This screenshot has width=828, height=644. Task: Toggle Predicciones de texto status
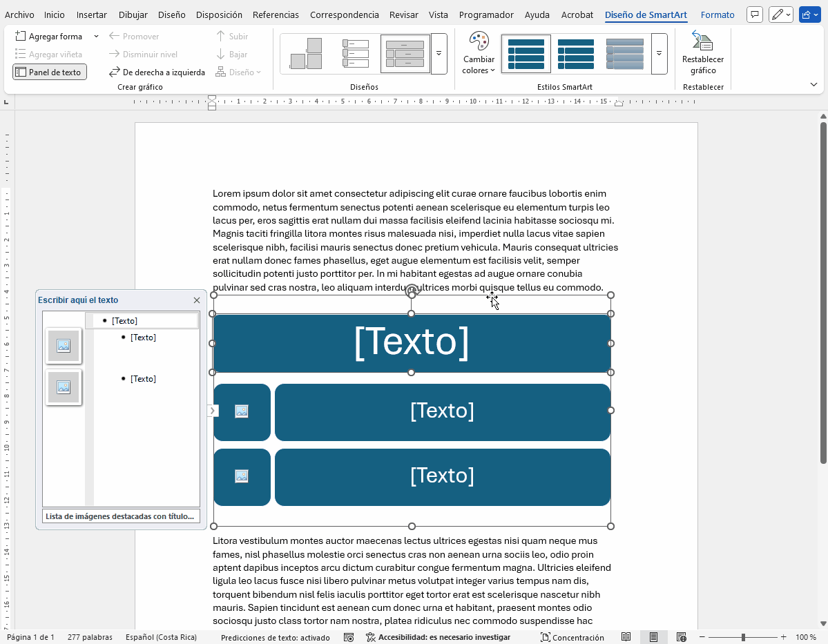tap(275, 637)
